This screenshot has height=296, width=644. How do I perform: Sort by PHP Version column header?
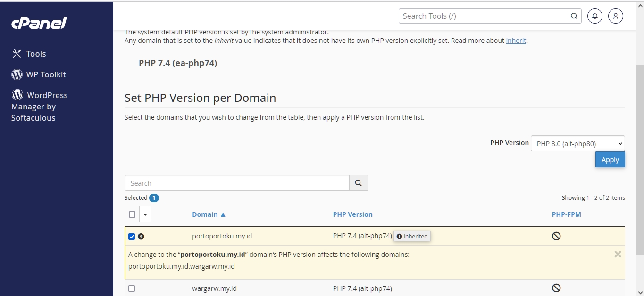(x=353, y=214)
